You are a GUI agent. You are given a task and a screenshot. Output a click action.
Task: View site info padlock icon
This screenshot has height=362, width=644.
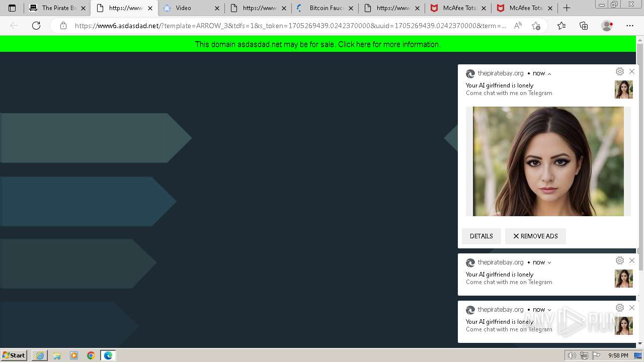[x=63, y=26]
